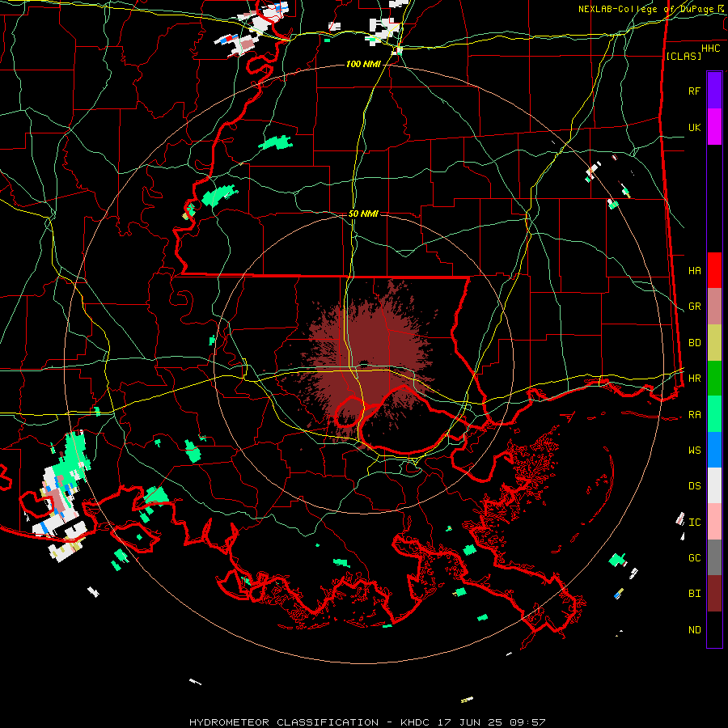Click the GR legend label

click(694, 307)
